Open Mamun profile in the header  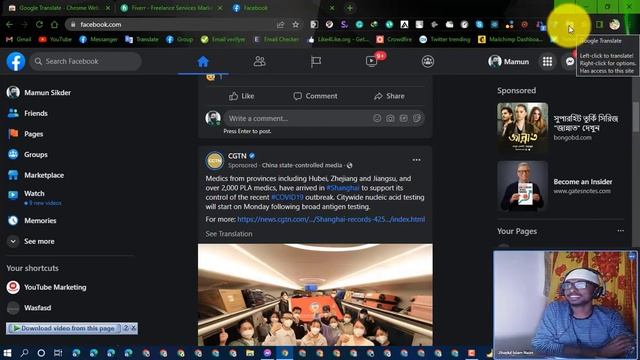tap(509, 62)
